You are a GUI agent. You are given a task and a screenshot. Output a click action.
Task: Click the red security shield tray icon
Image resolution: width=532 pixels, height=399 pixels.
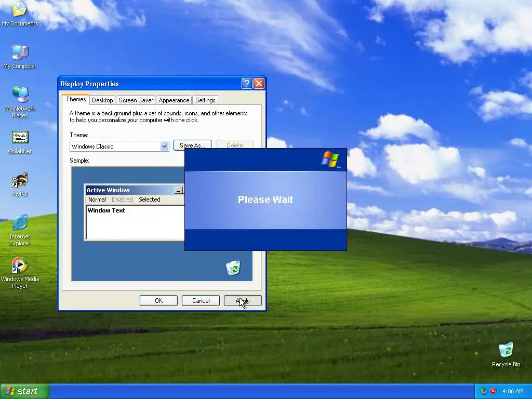pyautogui.click(x=494, y=391)
